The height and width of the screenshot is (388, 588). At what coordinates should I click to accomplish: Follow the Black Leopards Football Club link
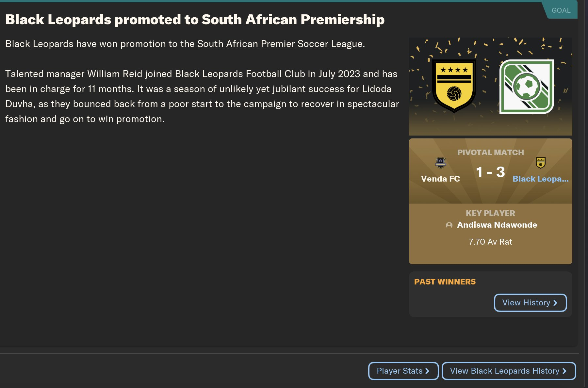(x=240, y=74)
